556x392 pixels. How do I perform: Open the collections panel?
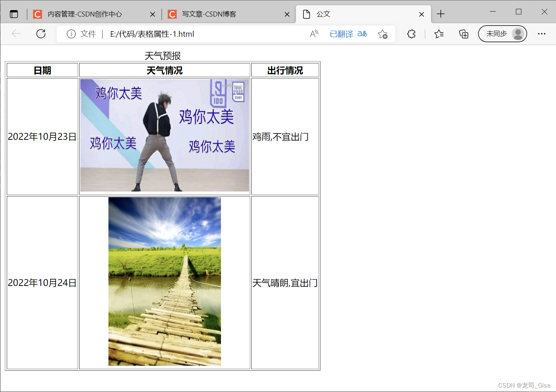(x=464, y=34)
